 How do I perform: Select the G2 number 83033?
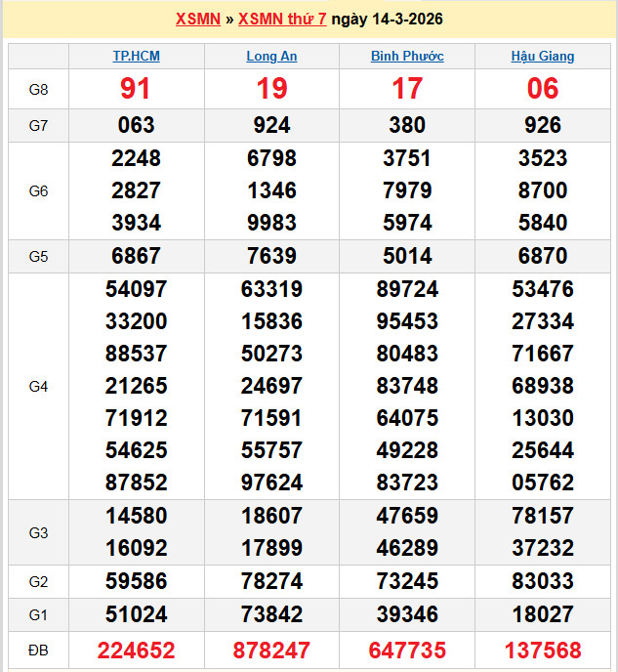[543, 582]
